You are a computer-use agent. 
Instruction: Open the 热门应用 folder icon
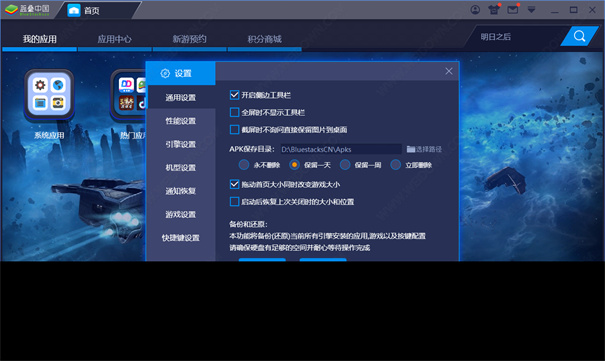129,94
